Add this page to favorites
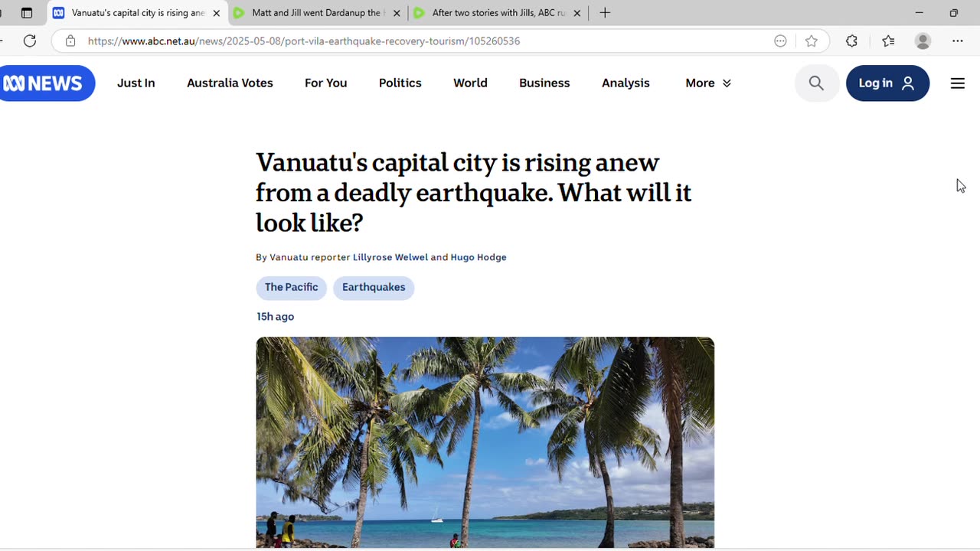 click(812, 41)
